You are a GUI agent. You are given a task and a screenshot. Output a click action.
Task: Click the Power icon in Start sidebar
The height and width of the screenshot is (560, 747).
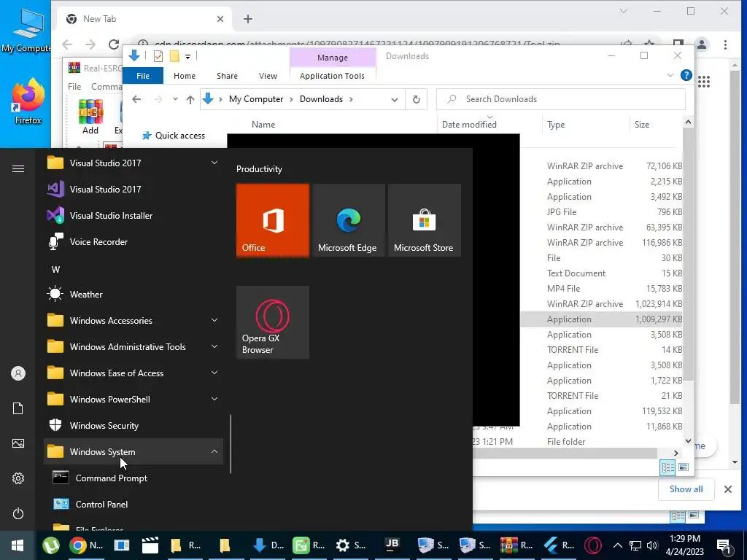18,513
